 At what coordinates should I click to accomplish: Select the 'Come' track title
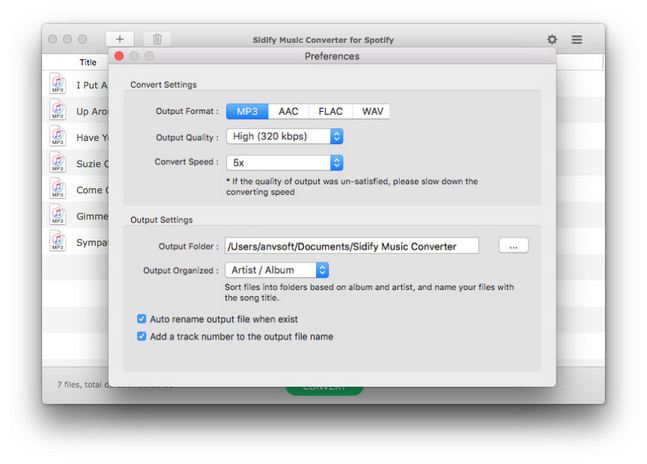point(92,190)
